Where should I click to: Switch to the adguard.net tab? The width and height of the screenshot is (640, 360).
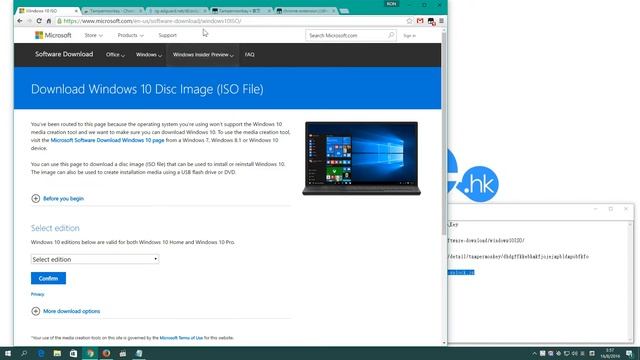coord(177,11)
